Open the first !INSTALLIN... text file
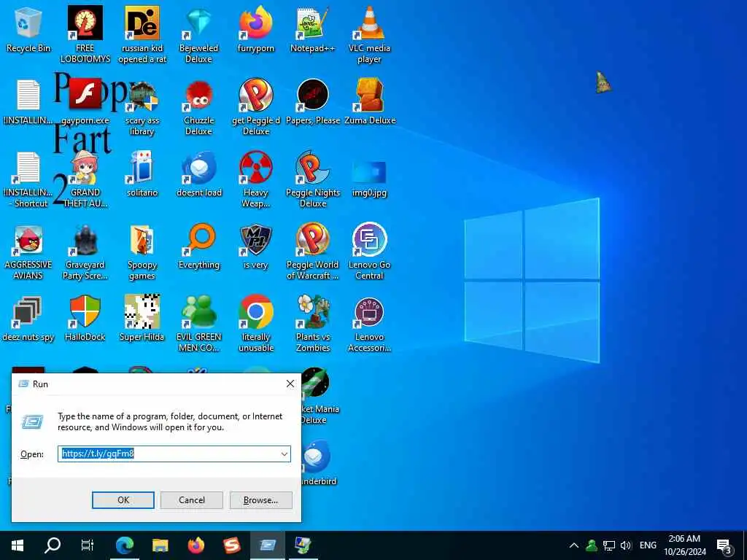747x560 pixels. coord(28,102)
